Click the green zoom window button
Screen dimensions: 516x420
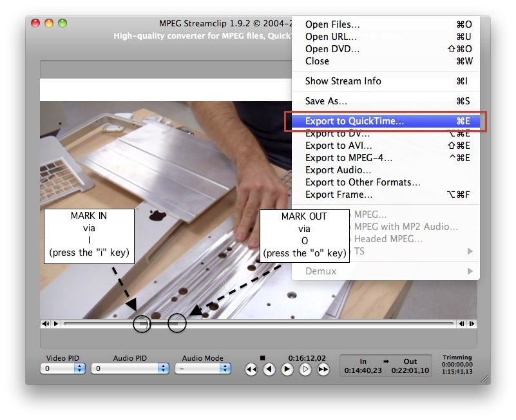[62, 23]
